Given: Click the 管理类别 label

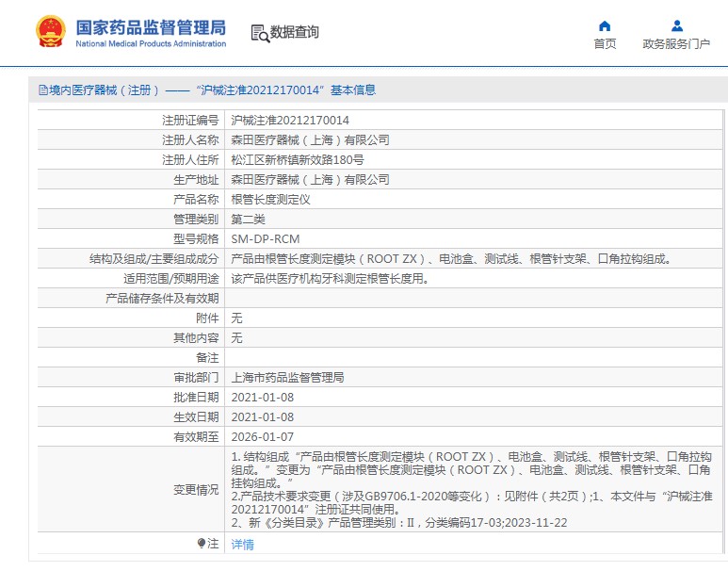Looking at the screenshot, I should tap(196, 220).
